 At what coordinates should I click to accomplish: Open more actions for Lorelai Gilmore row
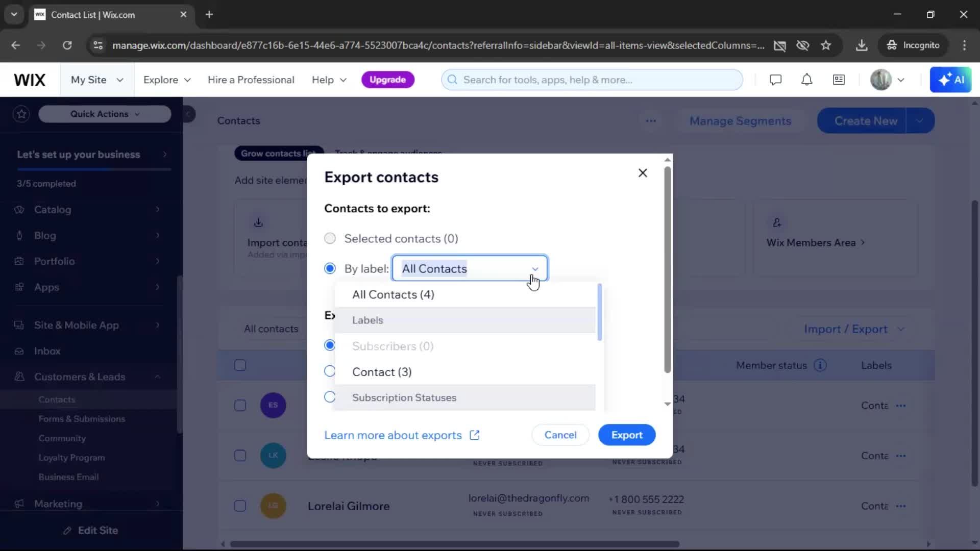click(x=901, y=506)
